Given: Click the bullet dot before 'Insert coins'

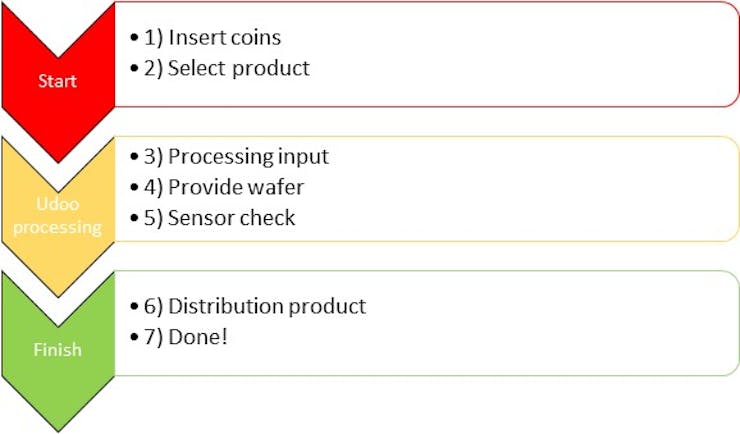Looking at the screenshot, I should (x=135, y=37).
